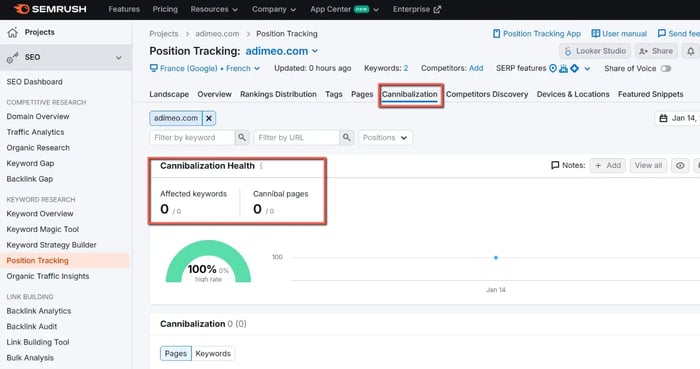700x369 pixels.
Task: Open the Position Tracking App link
Action: tap(537, 33)
